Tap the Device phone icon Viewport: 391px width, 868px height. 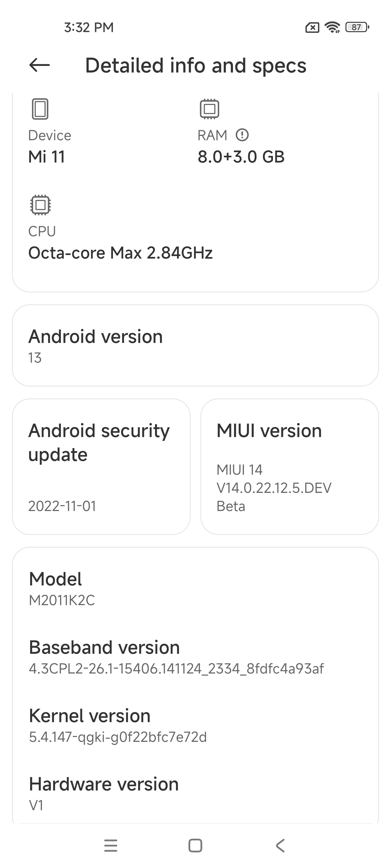pos(40,109)
